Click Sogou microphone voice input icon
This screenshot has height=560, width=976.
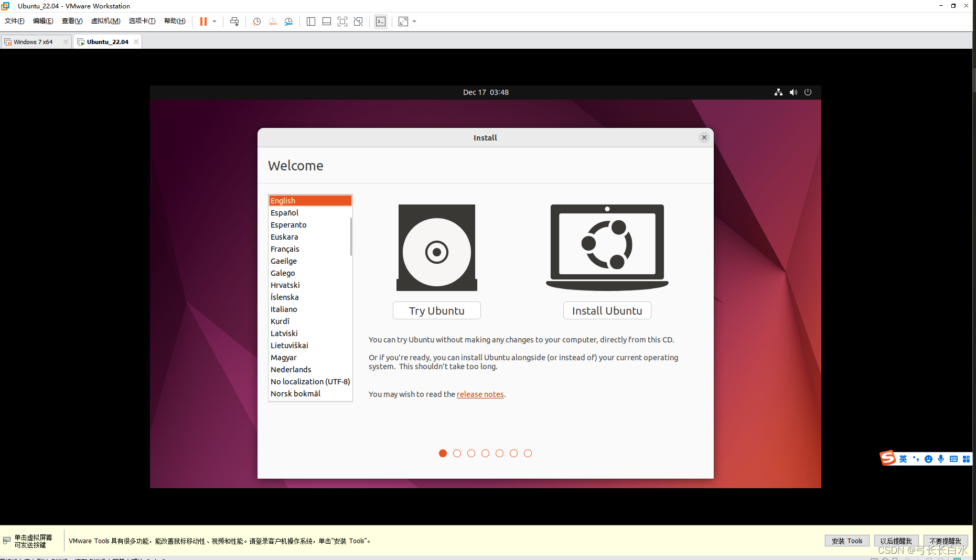941,459
